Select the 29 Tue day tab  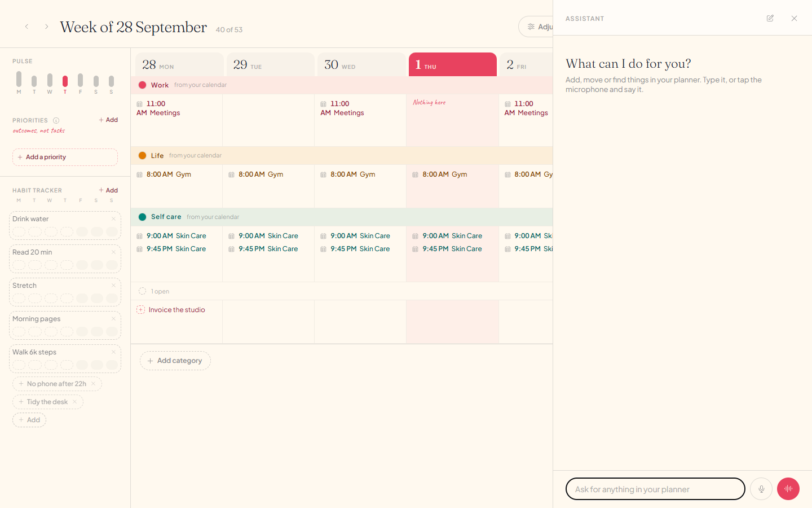click(x=271, y=64)
